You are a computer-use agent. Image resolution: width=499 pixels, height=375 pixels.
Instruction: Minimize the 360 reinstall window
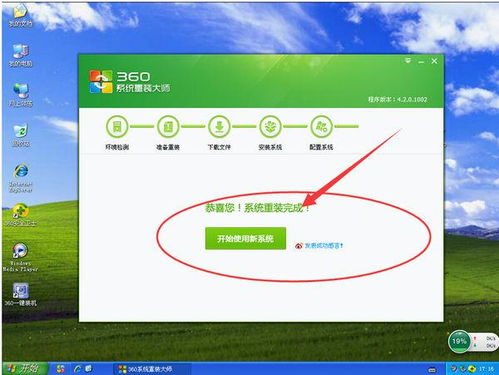[421, 62]
